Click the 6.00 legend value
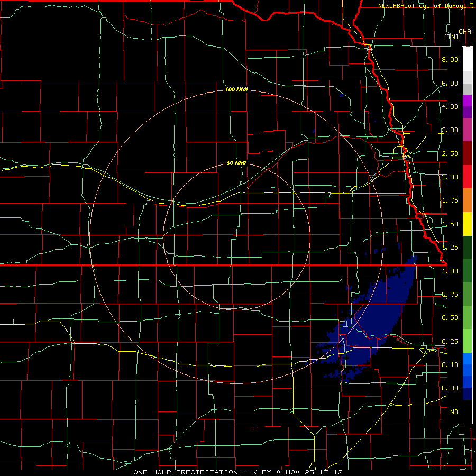This screenshot has height=476, width=476. [x=450, y=83]
